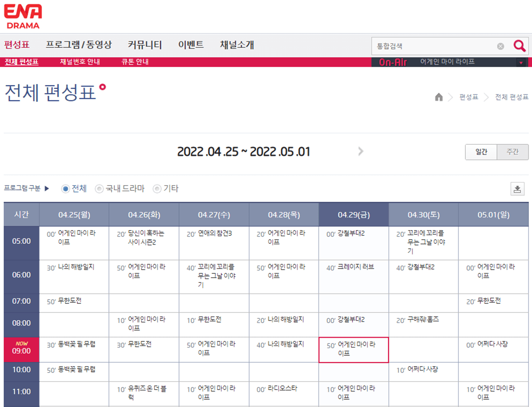Select the highlighted 어게인 마이 라이프 program cell
This screenshot has width=532, height=407.
click(353, 349)
